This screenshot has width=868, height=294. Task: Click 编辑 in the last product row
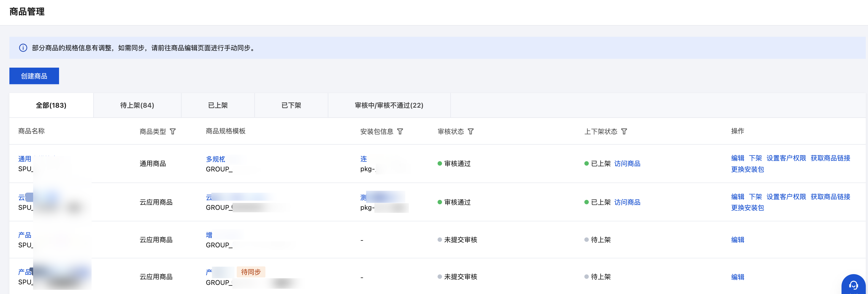(x=737, y=277)
